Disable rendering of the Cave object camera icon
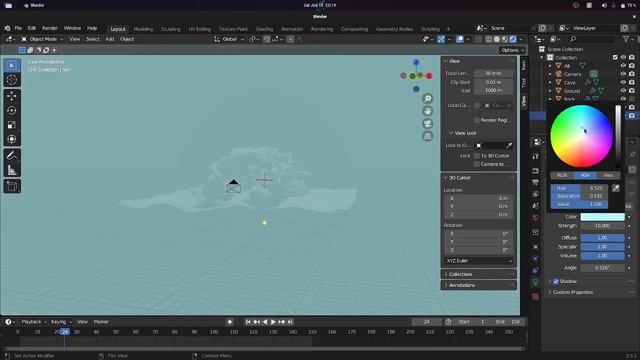Image resolution: width=640 pixels, height=360 pixels. point(632,82)
